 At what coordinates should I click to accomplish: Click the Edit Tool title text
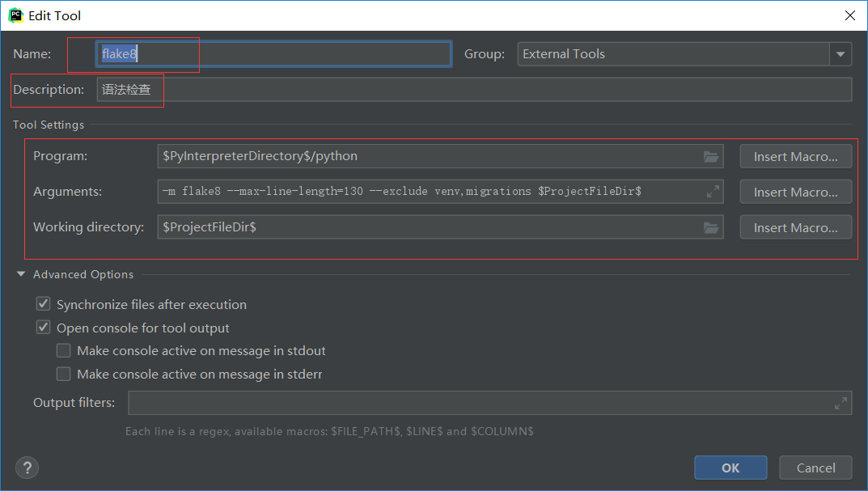coord(55,15)
